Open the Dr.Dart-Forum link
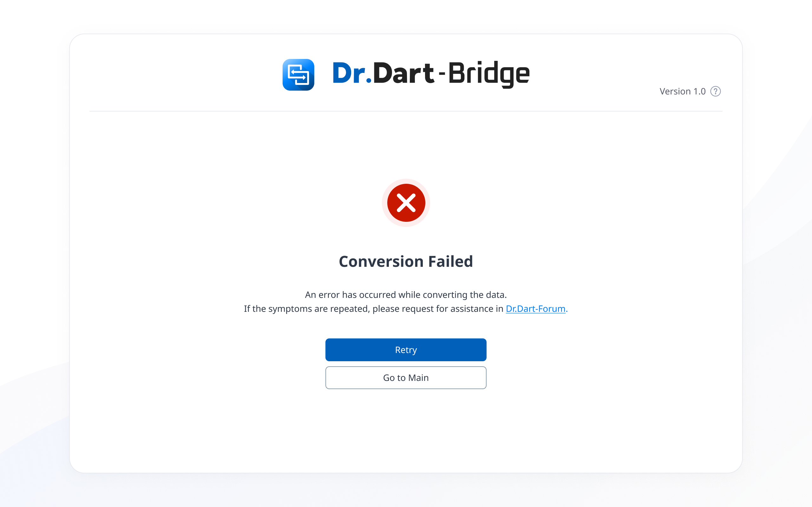The width and height of the screenshot is (812, 507). (x=535, y=309)
